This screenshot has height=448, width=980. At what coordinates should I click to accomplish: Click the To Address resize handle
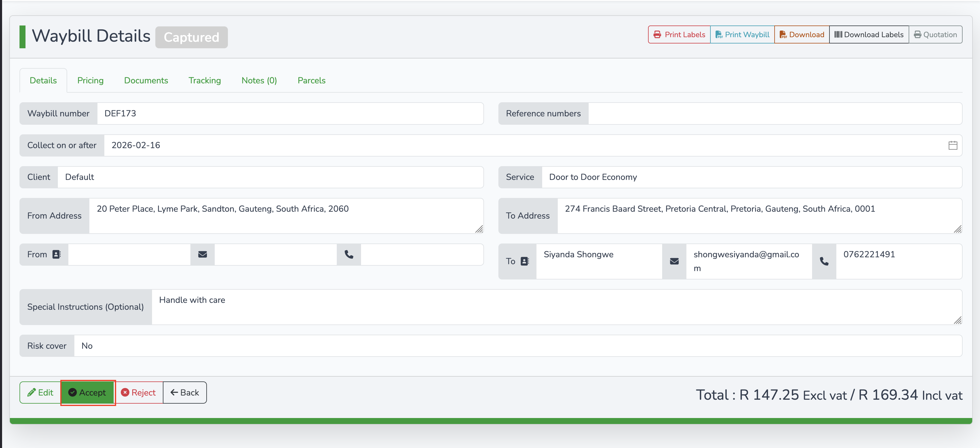pyautogui.click(x=958, y=229)
